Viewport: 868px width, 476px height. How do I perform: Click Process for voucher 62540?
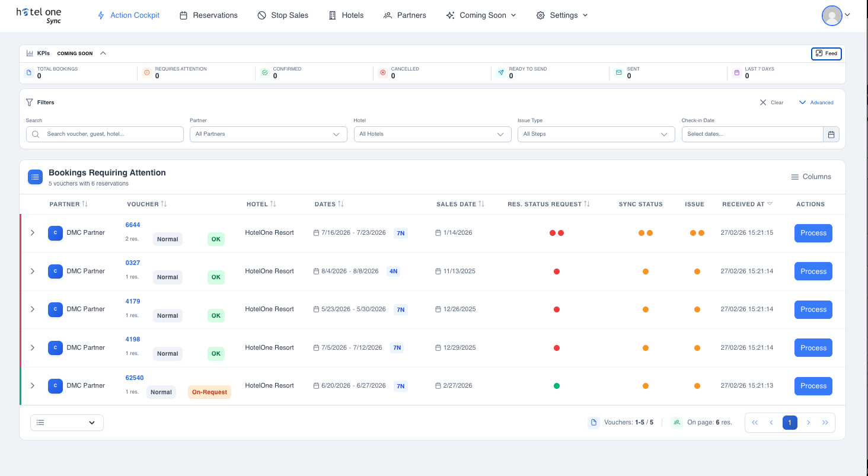click(813, 386)
